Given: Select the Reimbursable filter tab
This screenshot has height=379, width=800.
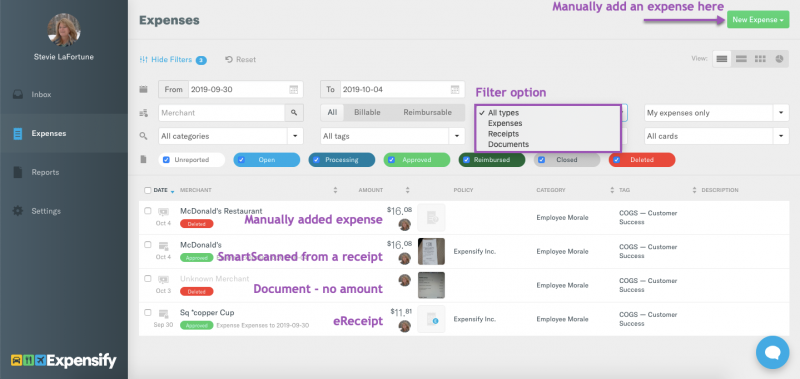Looking at the screenshot, I should coord(427,113).
